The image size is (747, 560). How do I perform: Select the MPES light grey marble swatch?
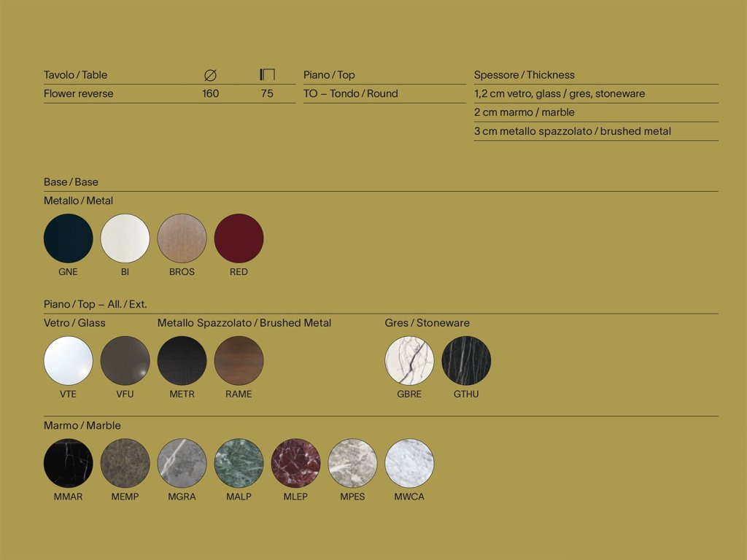[x=352, y=463]
